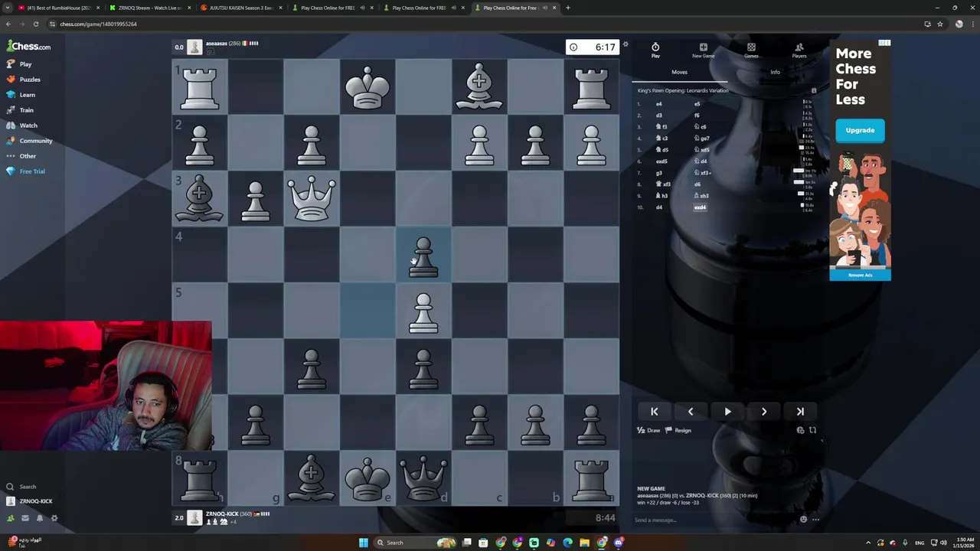This screenshot has width=980, height=551.
Task: Switch to the ZRNOQ Stream browser tab
Action: click(x=150, y=8)
